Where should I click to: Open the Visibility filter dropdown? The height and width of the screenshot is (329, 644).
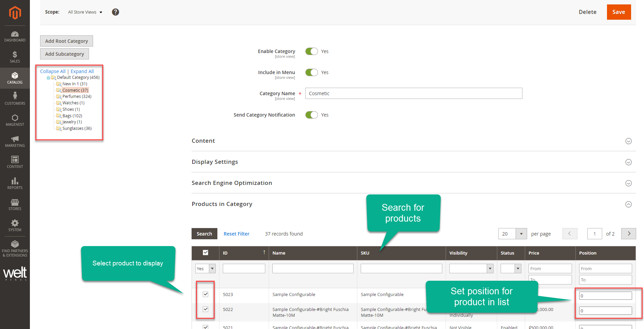coord(471,269)
